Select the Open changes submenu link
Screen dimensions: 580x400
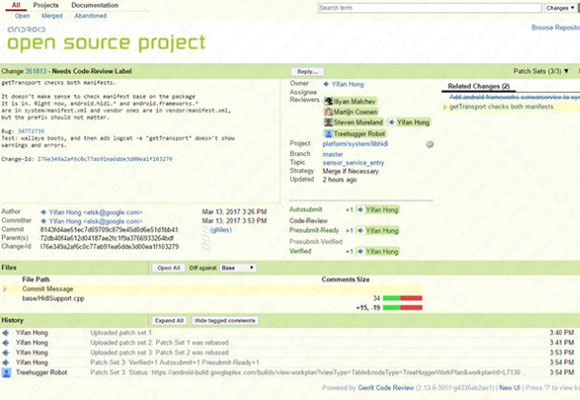tap(22, 16)
